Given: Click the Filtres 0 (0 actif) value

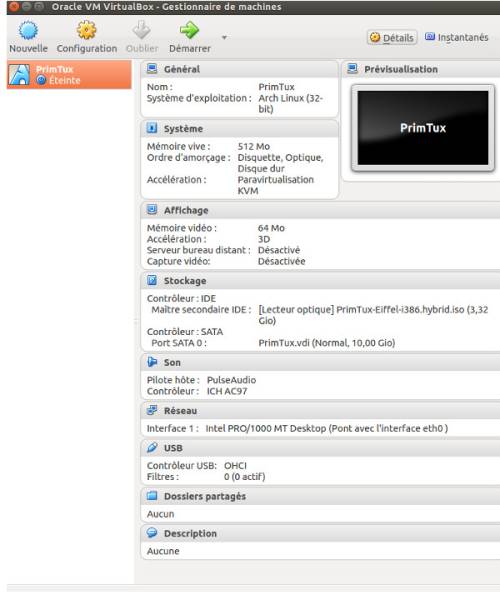Looking at the screenshot, I should [244, 476].
